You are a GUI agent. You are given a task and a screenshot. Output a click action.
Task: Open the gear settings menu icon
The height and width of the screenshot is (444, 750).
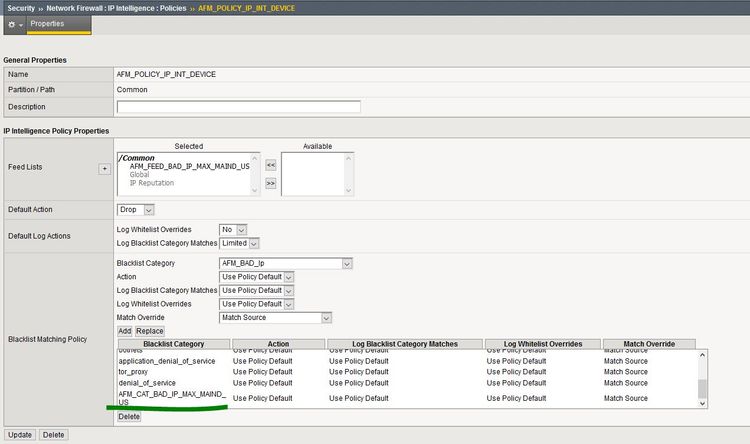[x=14, y=24]
